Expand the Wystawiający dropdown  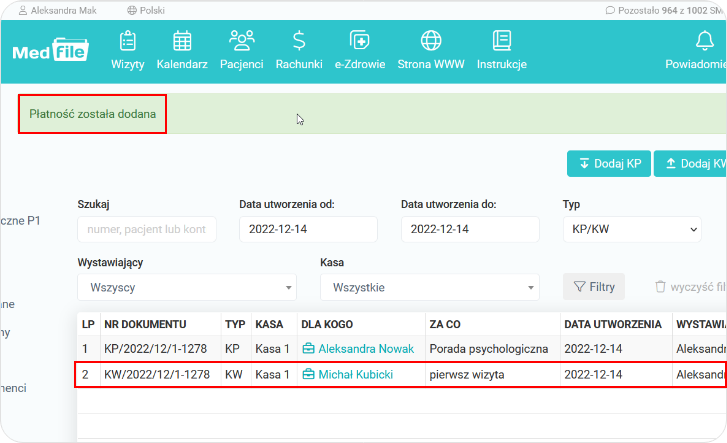[187, 287]
